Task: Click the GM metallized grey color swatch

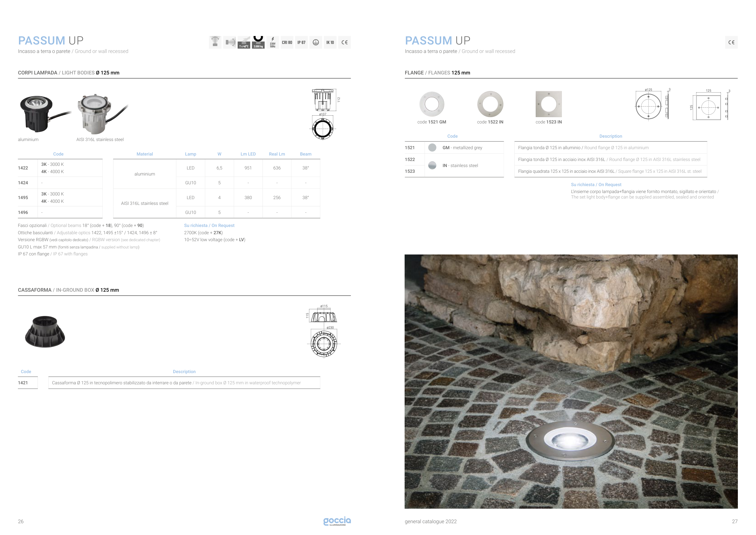Action: point(432,148)
